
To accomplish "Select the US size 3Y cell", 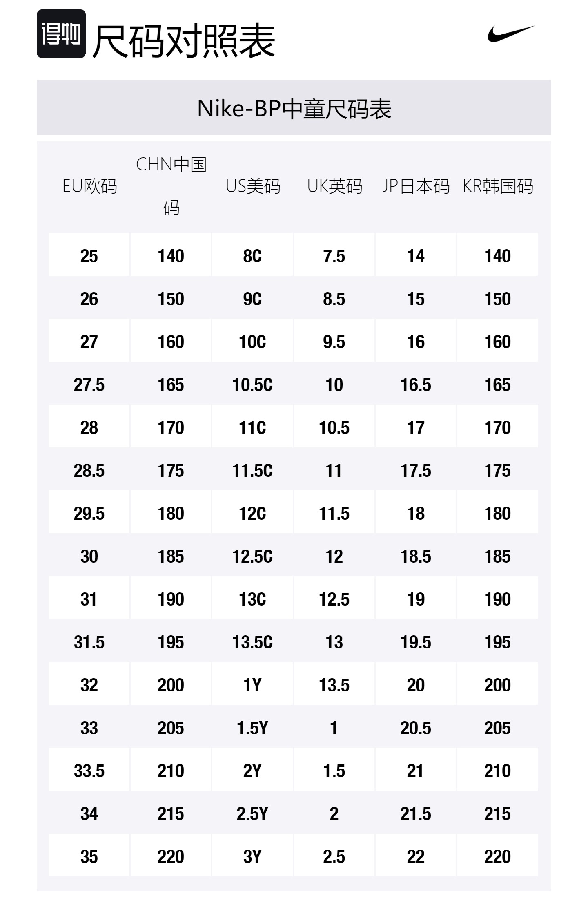I will [252, 857].
